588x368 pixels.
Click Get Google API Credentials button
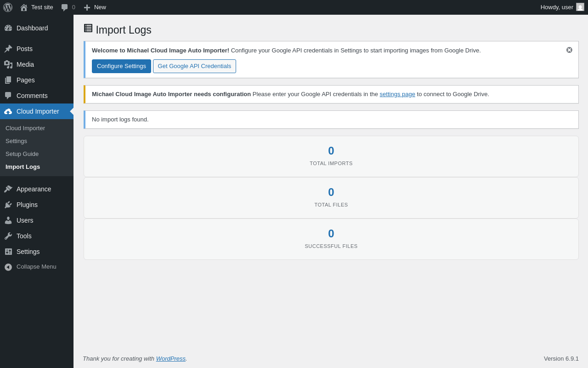pos(194,66)
